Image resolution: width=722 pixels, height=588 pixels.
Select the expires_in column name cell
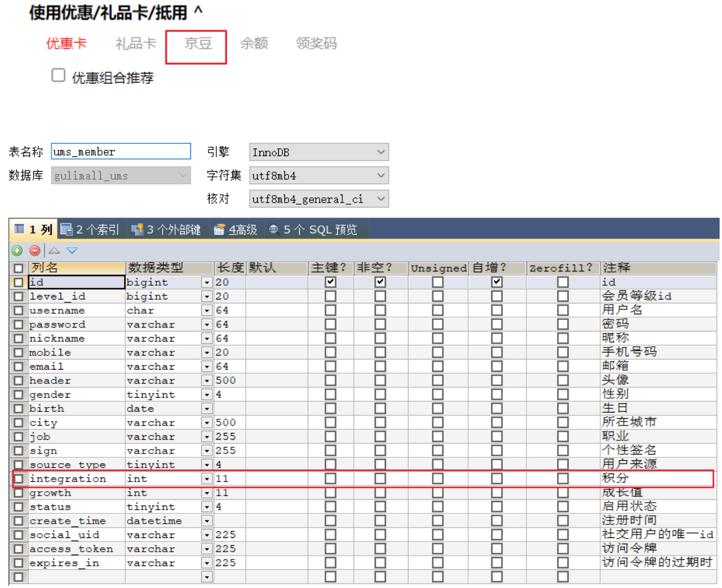pos(77,563)
